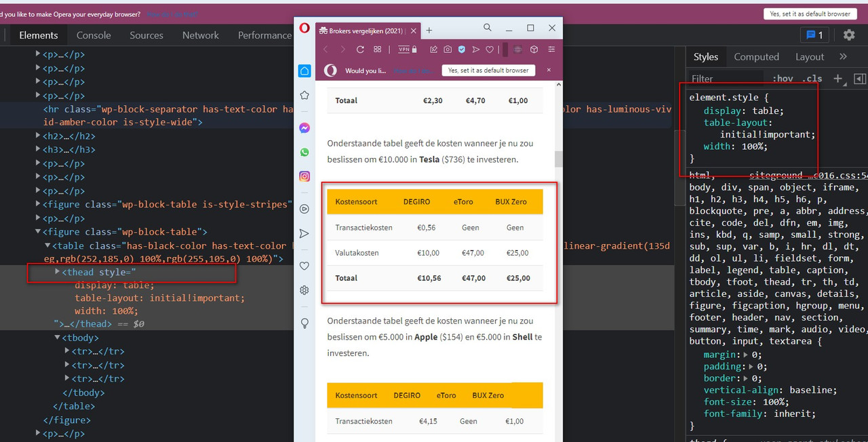Collapse the tbody node
Viewport: 868px width, 442px height.
(x=57, y=338)
